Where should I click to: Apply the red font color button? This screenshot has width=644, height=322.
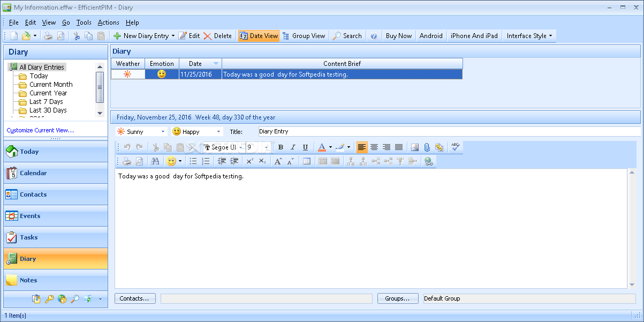[x=322, y=147]
